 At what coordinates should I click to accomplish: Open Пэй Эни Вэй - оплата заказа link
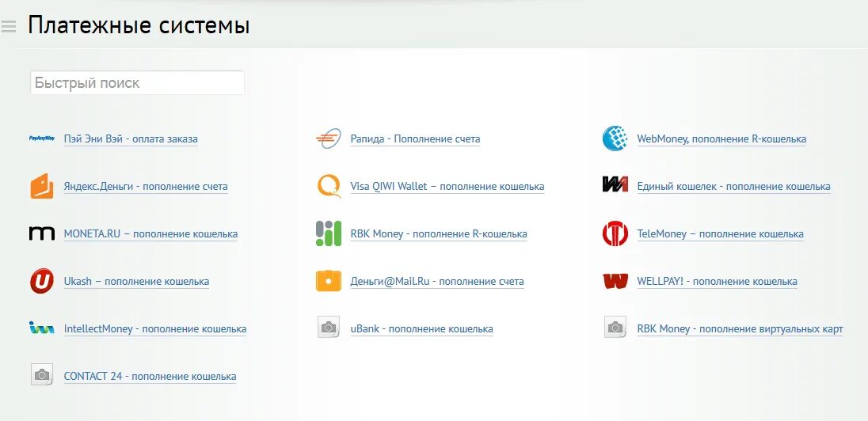(x=131, y=138)
